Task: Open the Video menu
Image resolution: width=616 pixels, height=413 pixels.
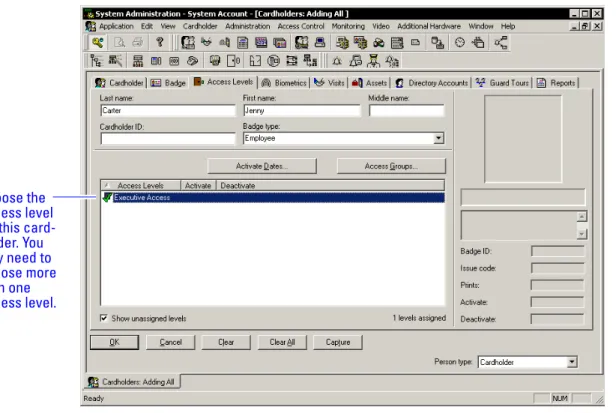Action: tap(381, 26)
